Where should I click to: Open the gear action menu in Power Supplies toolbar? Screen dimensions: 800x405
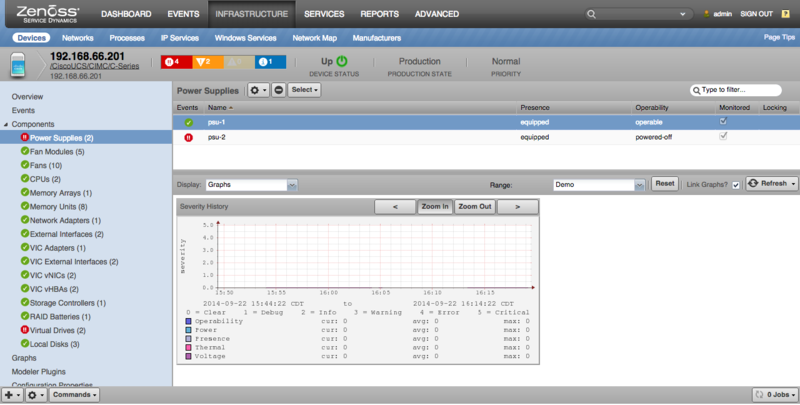[258, 90]
